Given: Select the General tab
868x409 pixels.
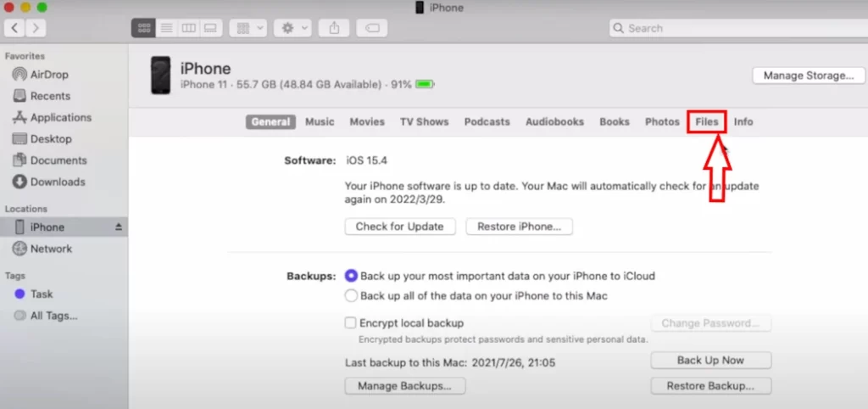Looking at the screenshot, I should click(x=270, y=122).
